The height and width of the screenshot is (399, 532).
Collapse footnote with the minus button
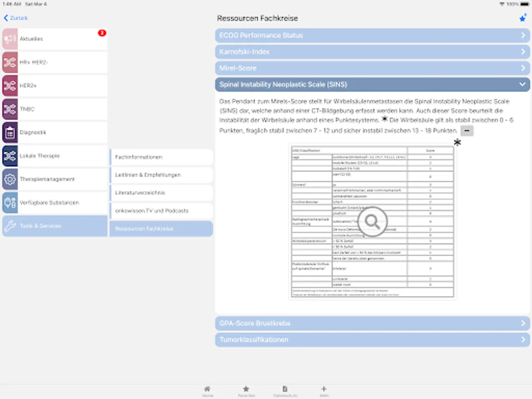(x=467, y=131)
